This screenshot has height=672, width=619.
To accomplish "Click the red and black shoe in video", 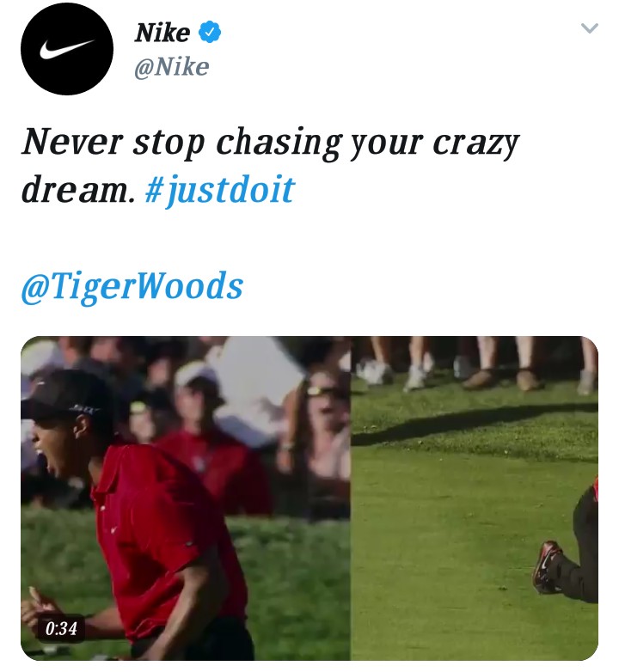I will [546, 566].
